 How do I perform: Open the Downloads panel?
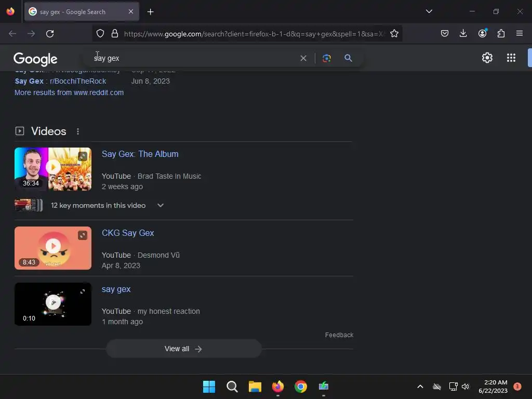463,34
